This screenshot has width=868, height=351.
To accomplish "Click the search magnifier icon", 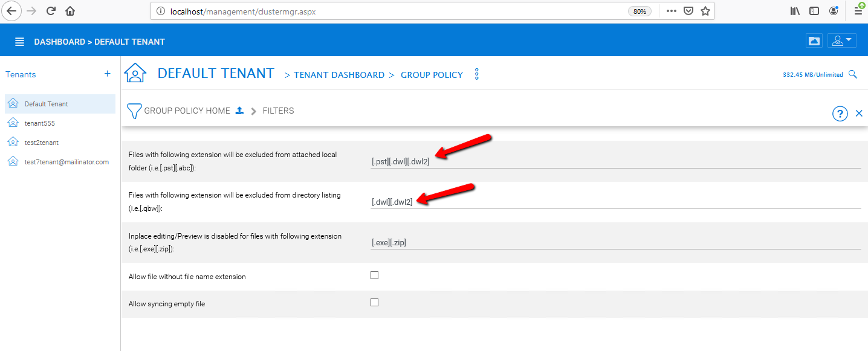I will point(853,74).
